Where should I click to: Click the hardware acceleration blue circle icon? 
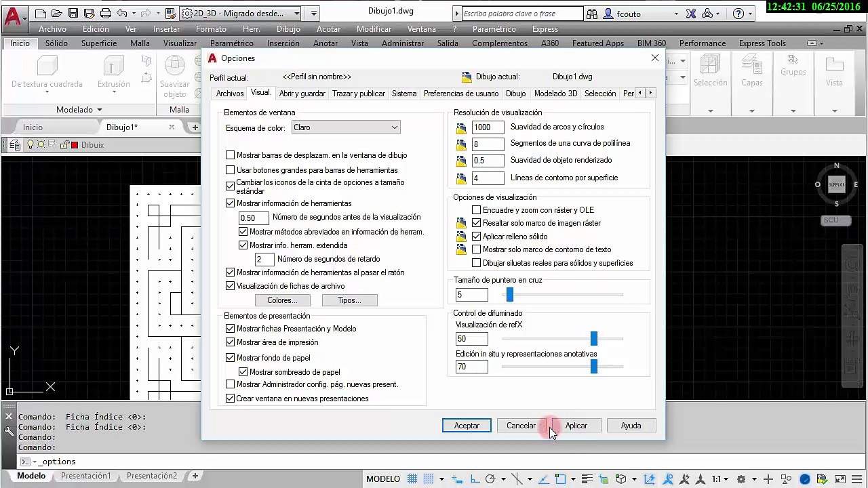pos(805,479)
